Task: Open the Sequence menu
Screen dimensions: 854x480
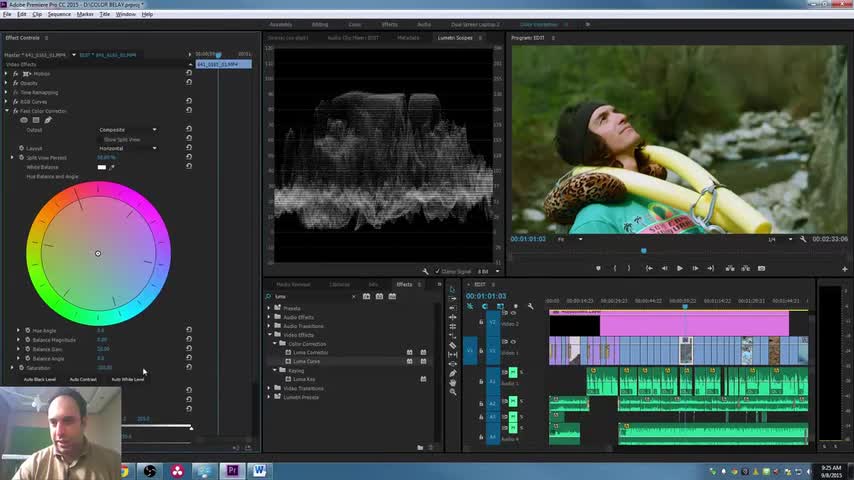Action: (x=59, y=14)
